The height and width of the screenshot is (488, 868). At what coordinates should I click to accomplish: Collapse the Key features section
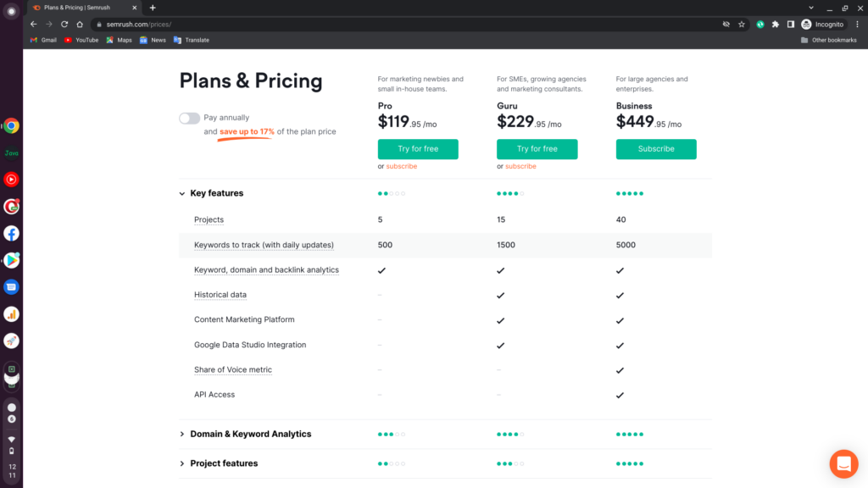[x=182, y=194]
